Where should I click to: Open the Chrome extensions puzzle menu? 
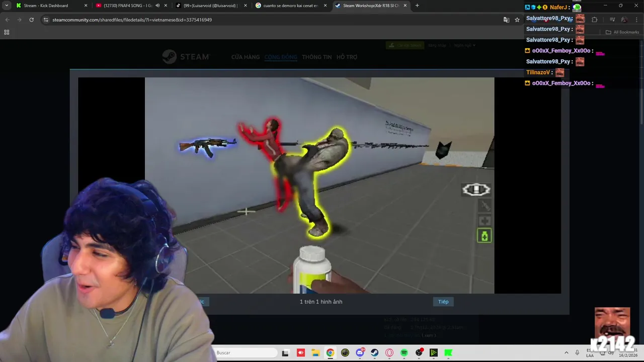click(594, 20)
